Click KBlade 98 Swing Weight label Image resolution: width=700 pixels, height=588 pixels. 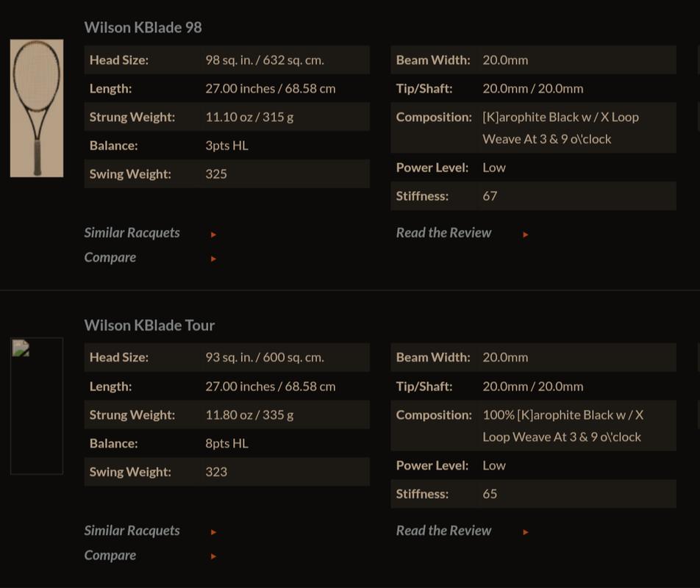click(130, 174)
